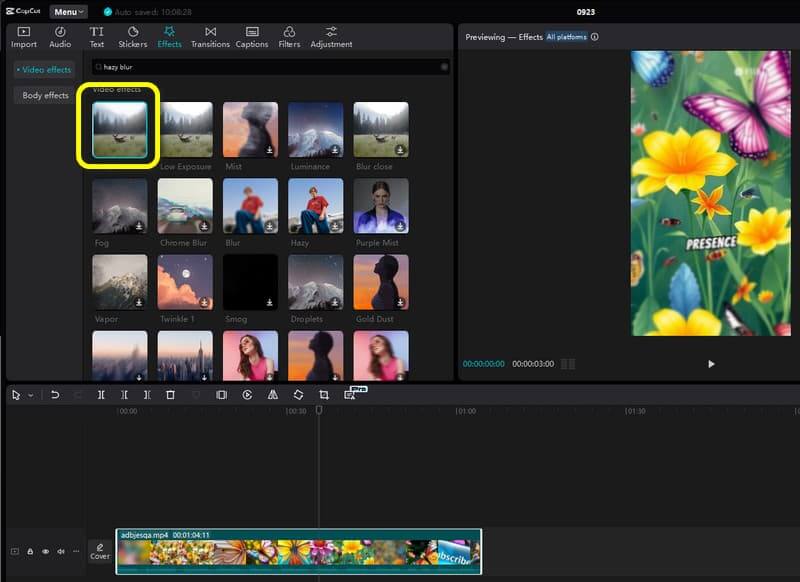Play the effect preview
Viewport: 800px width, 582px height.
click(711, 364)
